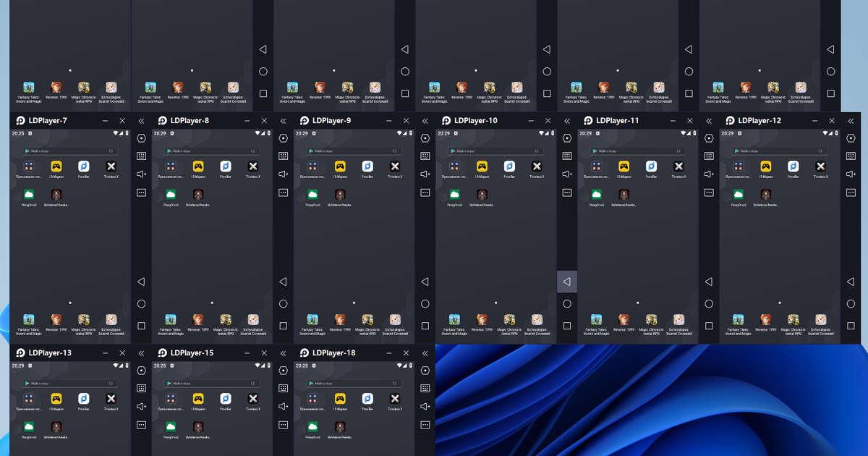
Task: Collapse the LDPlayer-7 sidebar with double chevron
Action: pyautogui.click(x=141, y=121)
